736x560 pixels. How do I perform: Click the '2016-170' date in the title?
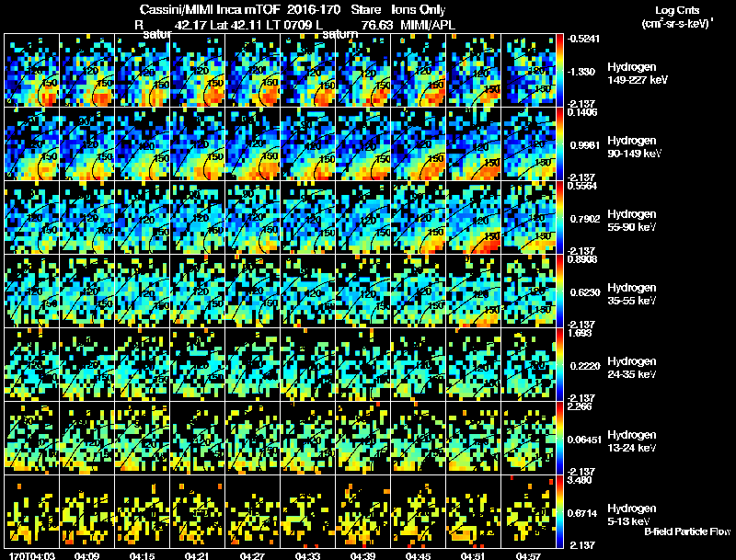coord(313,9)
